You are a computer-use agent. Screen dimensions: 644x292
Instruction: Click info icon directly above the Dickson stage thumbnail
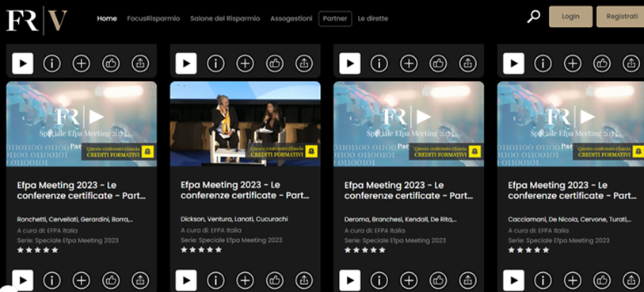click(215, 63)
